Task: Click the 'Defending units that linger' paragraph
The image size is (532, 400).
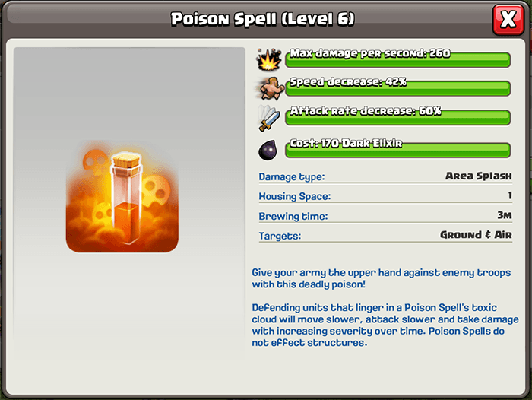Action: [x=385, y=325]
